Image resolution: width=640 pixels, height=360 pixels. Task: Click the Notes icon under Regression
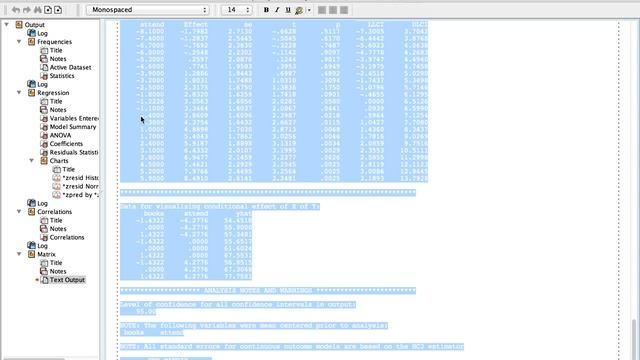[44, 110]
